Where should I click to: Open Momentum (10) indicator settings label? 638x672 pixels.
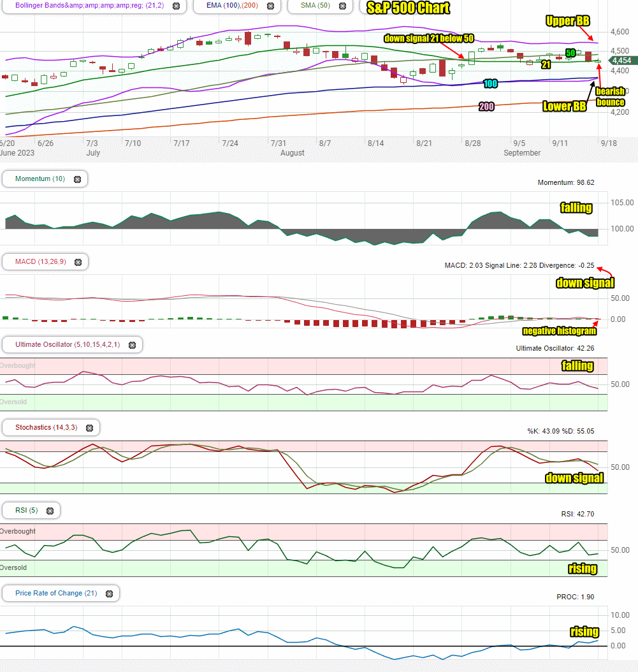tap(40, 179)
